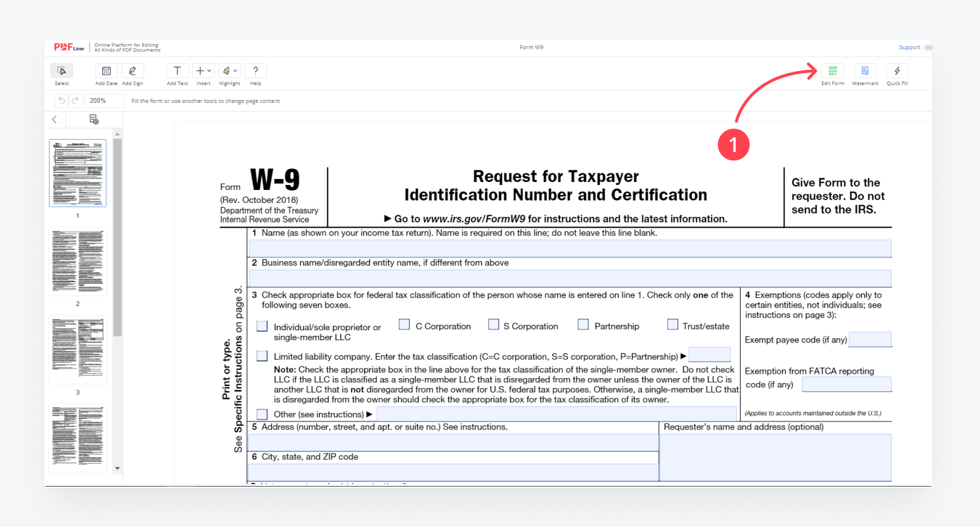Tick the Trust/estate checkbox
980x527 pixels.
pyautogui.click(x=673, y=324)
